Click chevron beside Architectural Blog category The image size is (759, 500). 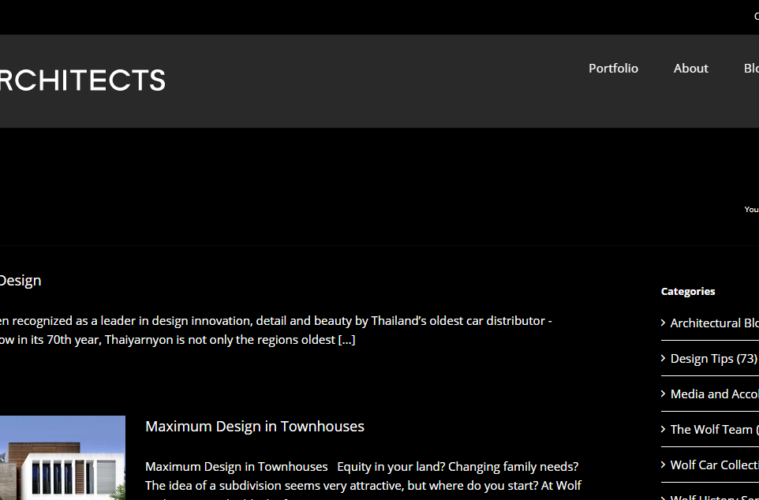[664, 322]
